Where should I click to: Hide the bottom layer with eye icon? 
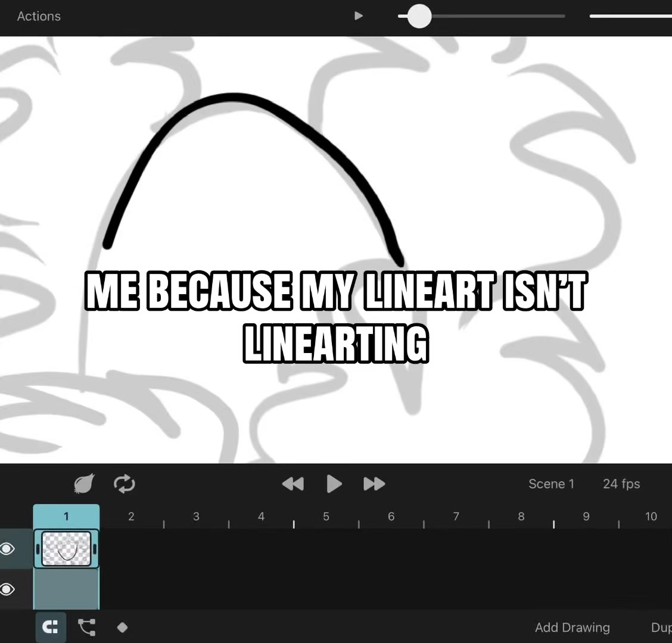(7, 589)
